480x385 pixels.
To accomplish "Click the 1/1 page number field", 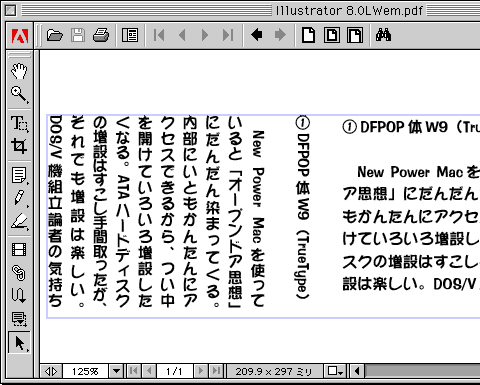I will pos(174,371).
